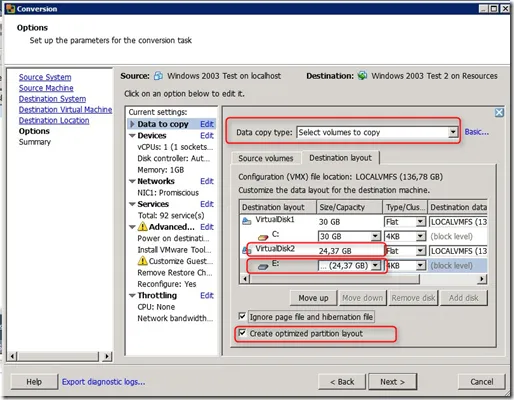Screen dimensions: 514x400
Task: Click the Type/Clus... column header
Action: 405,207
